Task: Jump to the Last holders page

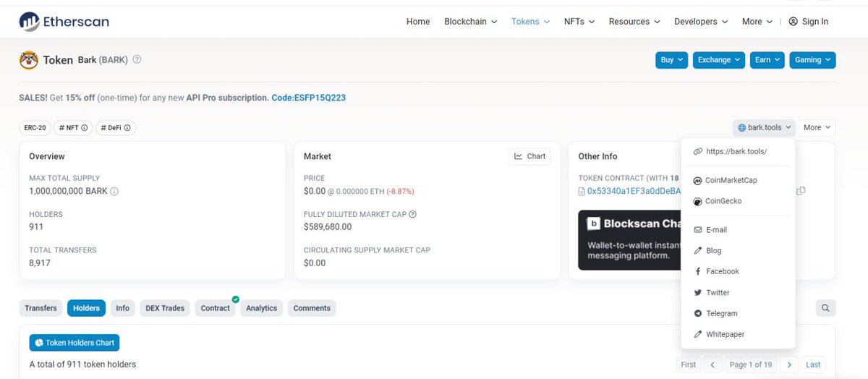Action: [814, 365]
